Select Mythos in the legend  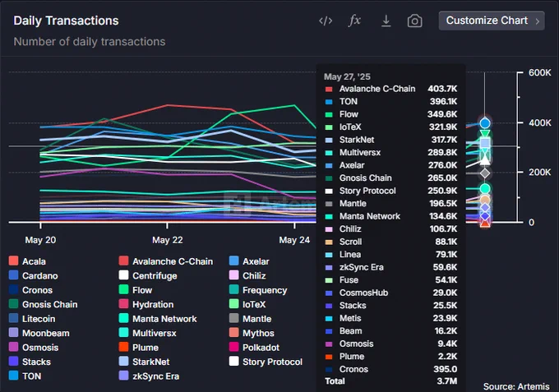click(x=252, y=333)
